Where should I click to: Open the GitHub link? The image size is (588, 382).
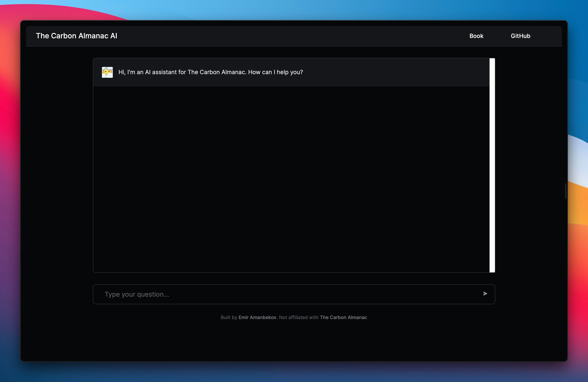coord(520,36)
